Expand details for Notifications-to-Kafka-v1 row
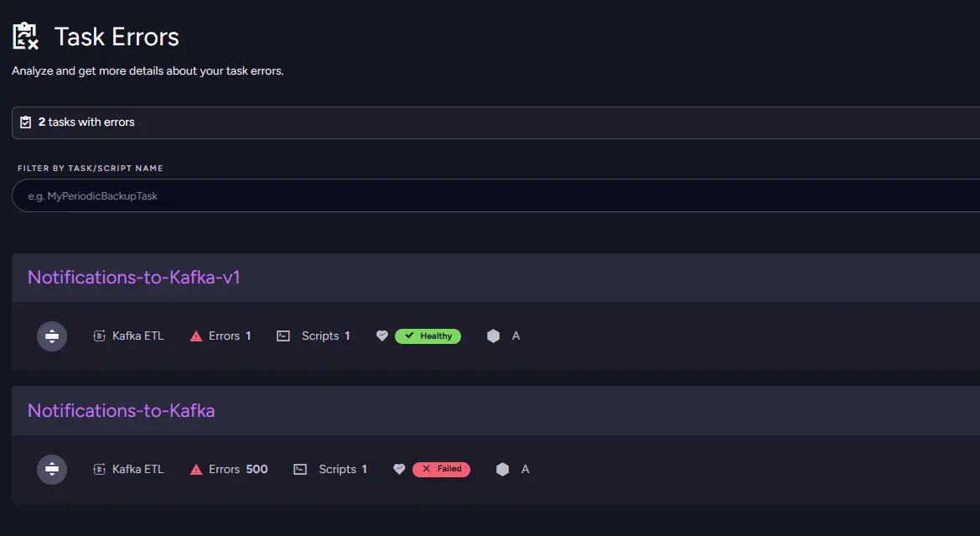 [52, 336]
